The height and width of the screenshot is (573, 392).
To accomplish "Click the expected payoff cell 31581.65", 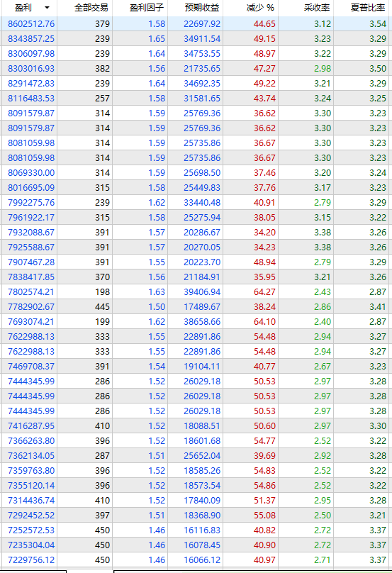I will coord(202,99).
